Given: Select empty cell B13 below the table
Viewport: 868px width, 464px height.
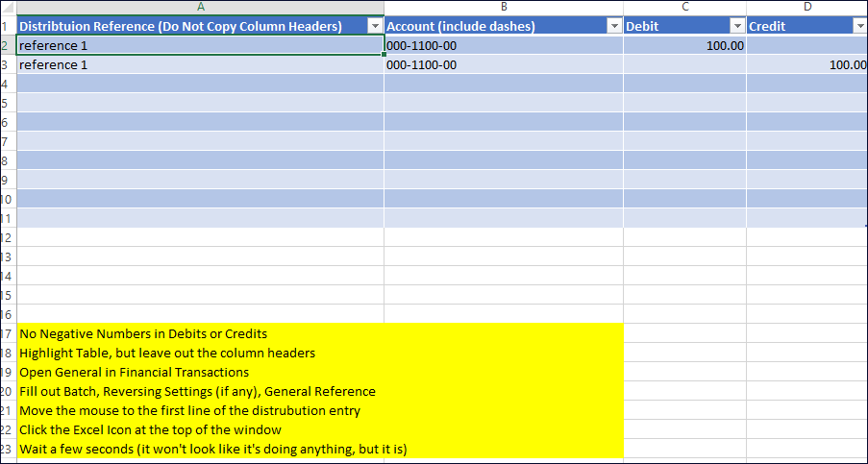Looking at the screenshot, I should 504,256.
